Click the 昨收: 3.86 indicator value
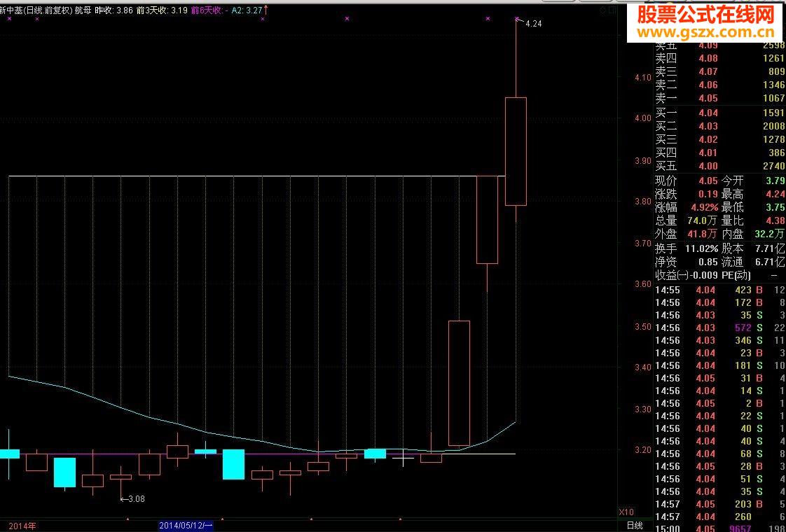Image resolution: width=786 pixels, height=532 pixels. [114, 10]
